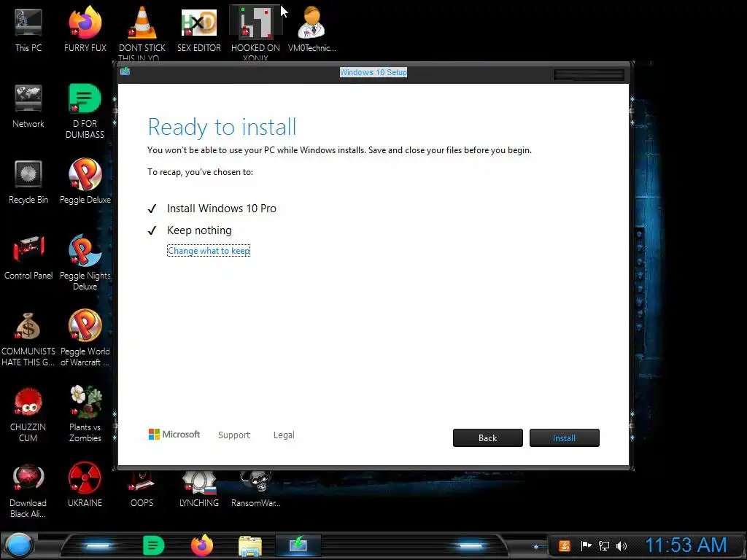Go Back in Windows 10 Setup

[x=487, y=437]
